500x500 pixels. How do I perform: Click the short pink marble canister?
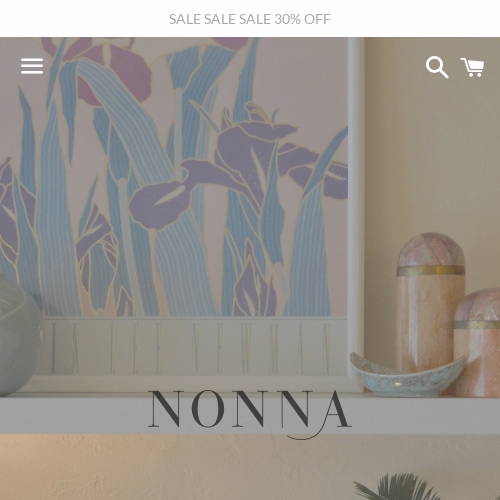coord(478,342)
